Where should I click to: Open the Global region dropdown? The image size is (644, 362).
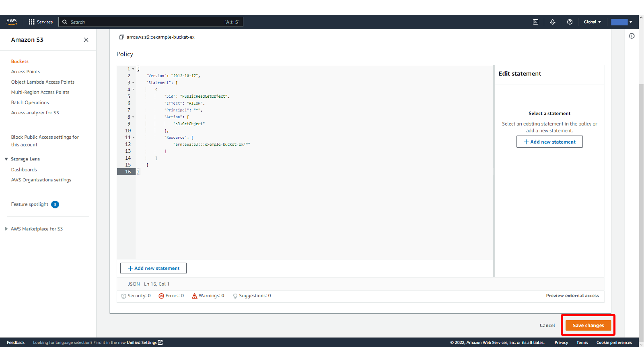(592, 22)
